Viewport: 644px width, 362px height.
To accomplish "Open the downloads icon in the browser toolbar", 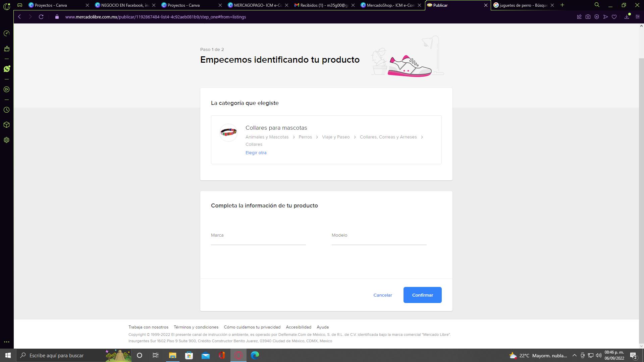I will click(x=627, y=17).
